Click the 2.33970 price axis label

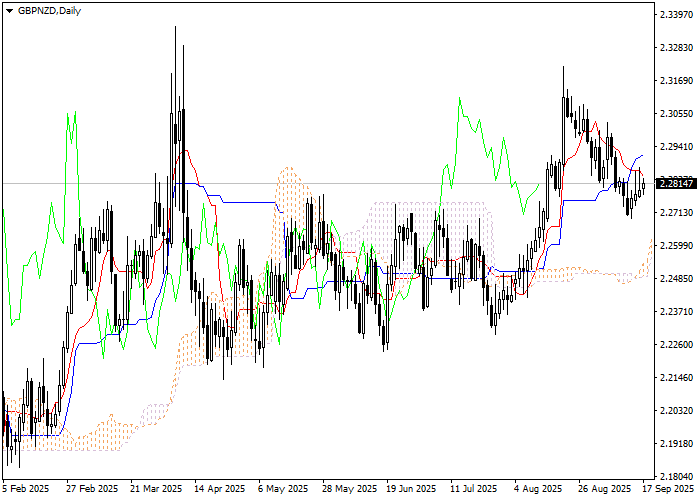[x=677, y=15]
